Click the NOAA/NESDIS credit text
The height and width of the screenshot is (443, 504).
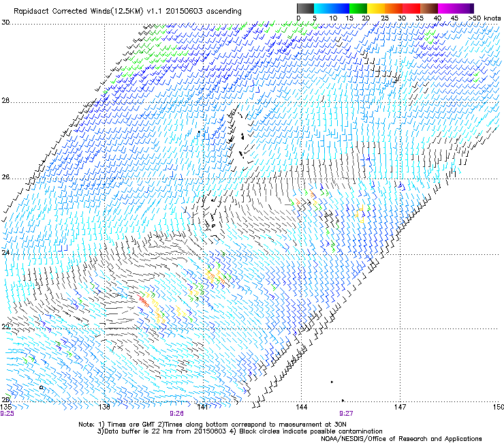point(401,439)
